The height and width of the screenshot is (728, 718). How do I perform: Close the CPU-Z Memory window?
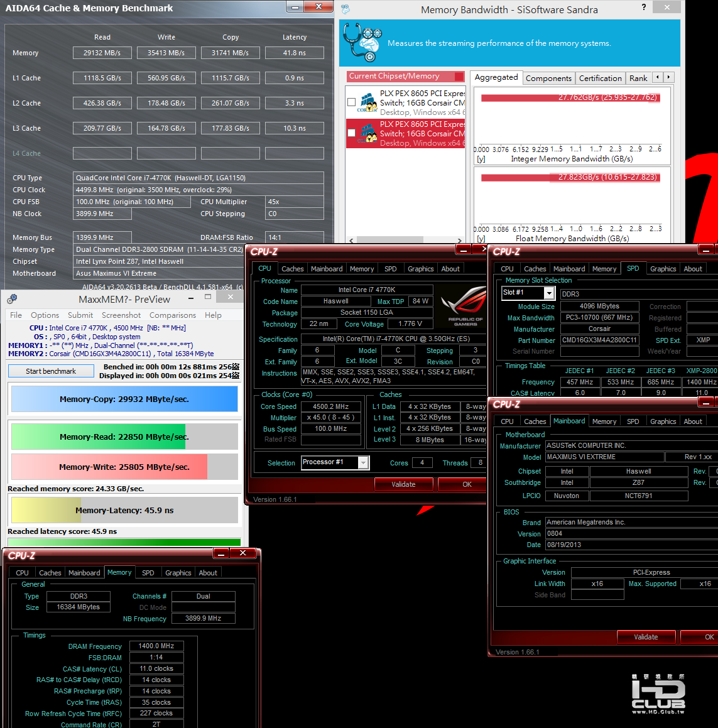coord(243,553)
